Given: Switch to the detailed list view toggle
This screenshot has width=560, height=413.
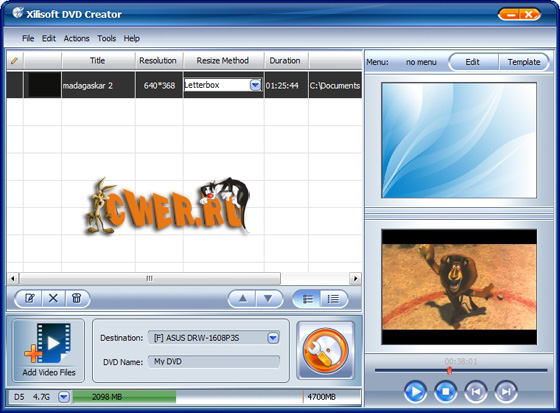Looking at the screenshot, I should (333, 299).
